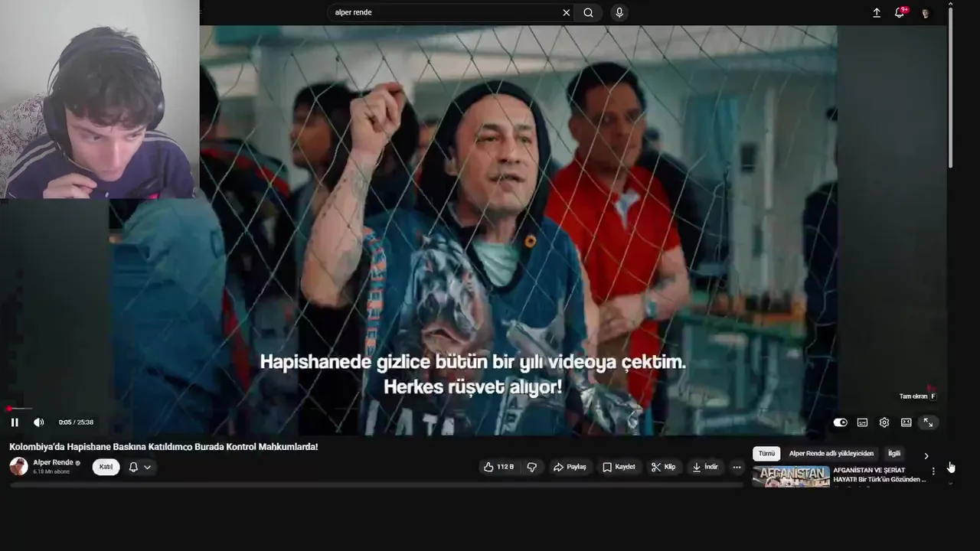The width and height of the screenshot is (980, 551).
Task: Clear the search box text
Action: 567,12
